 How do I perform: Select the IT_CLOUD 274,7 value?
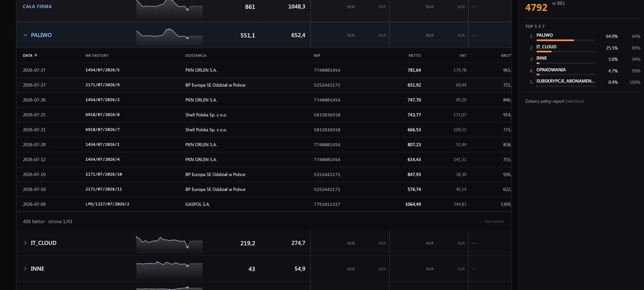coord(298,243)
